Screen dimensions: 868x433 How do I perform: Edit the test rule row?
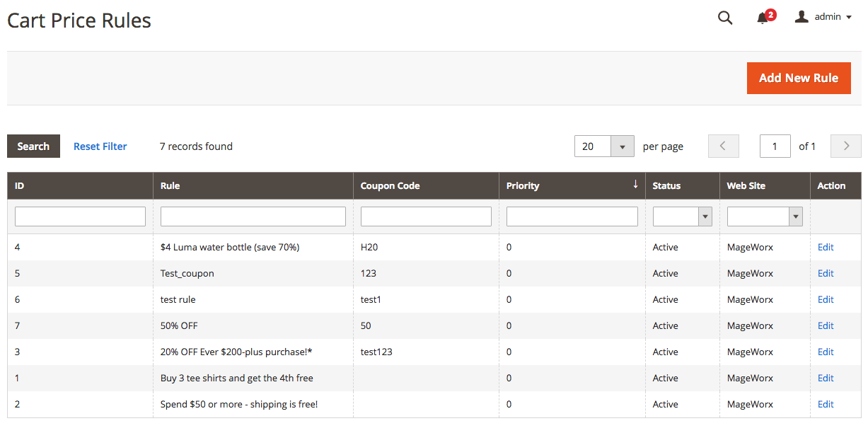point(826,300)
